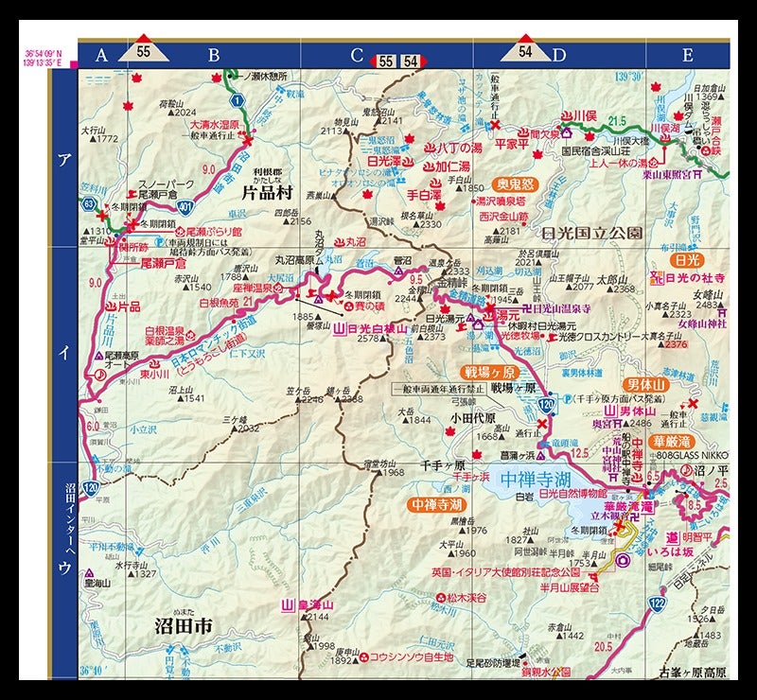This screenshot has height=700, width=757.
Task: Click the red 栗山東照宮 label
Action: coord(667,175)
